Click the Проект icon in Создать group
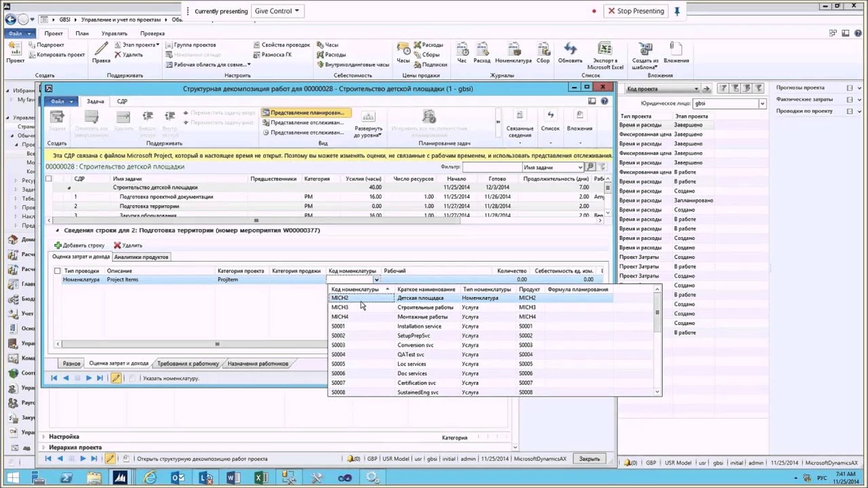Image resolution: width=868 pixels, height=488 pixels. coord(15,53)
